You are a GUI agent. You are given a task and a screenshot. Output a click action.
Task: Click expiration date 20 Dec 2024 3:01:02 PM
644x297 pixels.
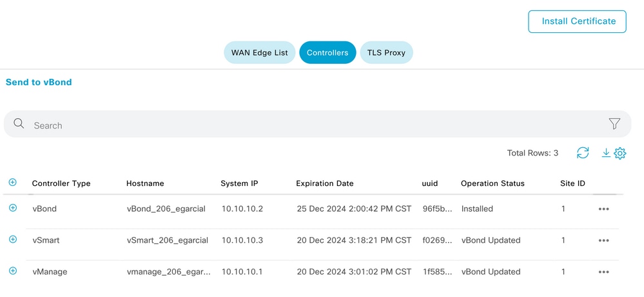pyautogui.click(x=354, y=272)
